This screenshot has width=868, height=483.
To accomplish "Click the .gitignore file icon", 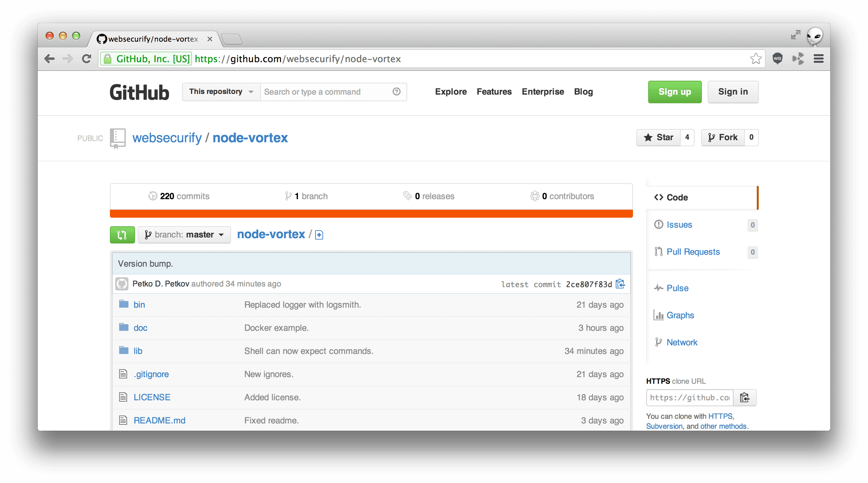I will (x=123, y=374).
